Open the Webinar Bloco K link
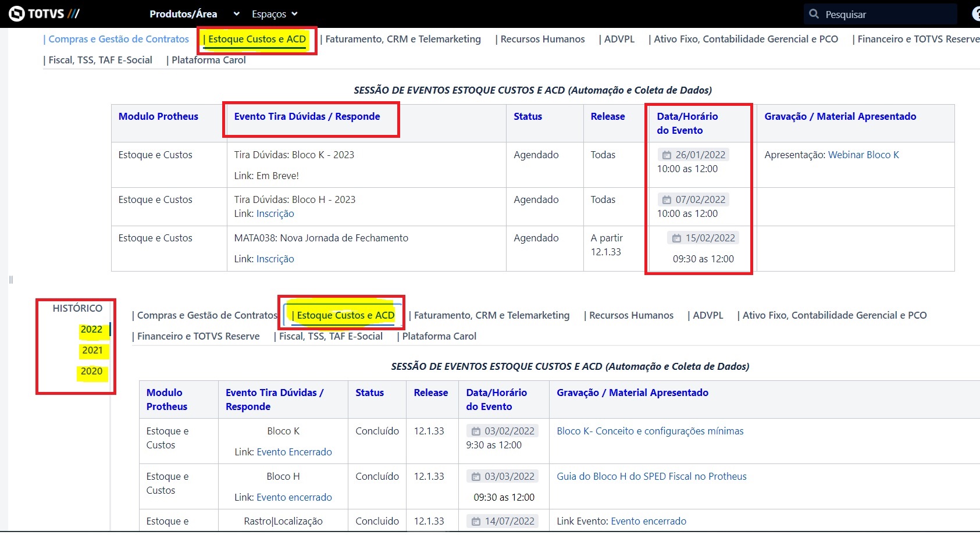This screenshot has height=535, width=980. (863, 155)
